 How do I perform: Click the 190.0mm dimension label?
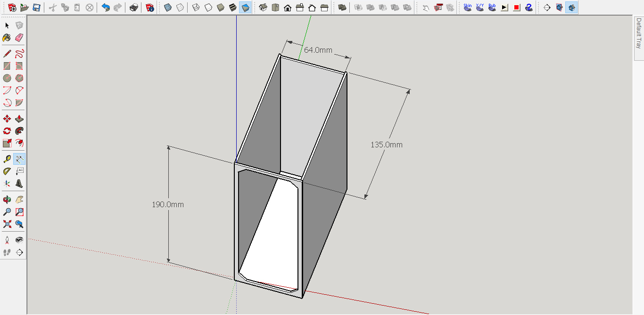click(x=168, y=205)
